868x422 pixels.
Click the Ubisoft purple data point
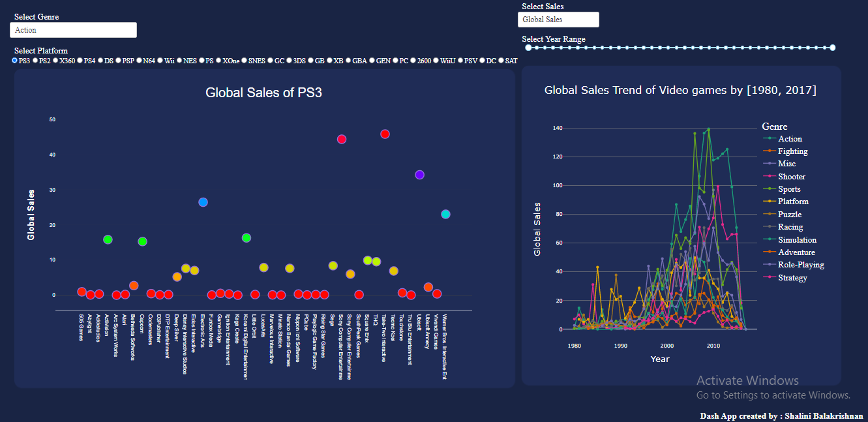pos(418,174)
